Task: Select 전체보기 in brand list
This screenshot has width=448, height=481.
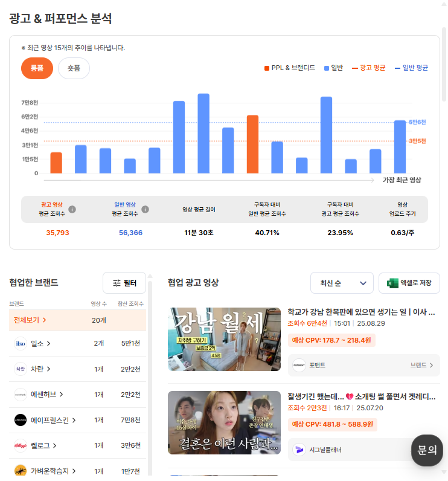Action: [30, 320]
